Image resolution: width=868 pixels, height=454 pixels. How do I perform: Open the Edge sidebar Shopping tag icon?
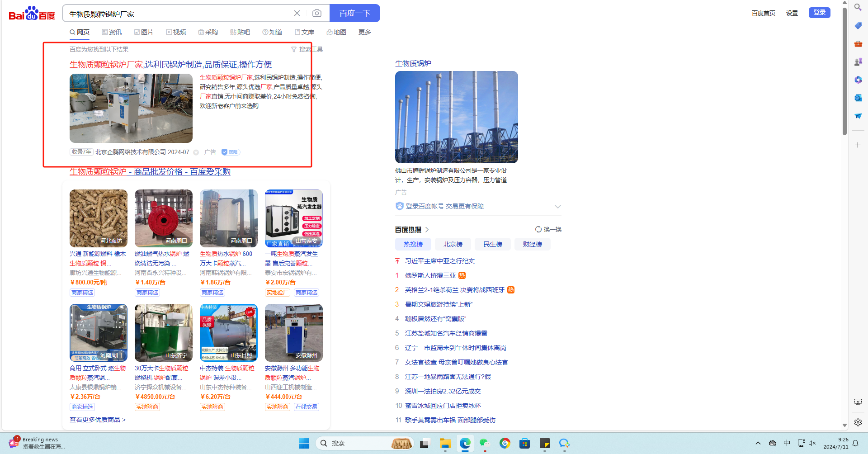[858, 25]
